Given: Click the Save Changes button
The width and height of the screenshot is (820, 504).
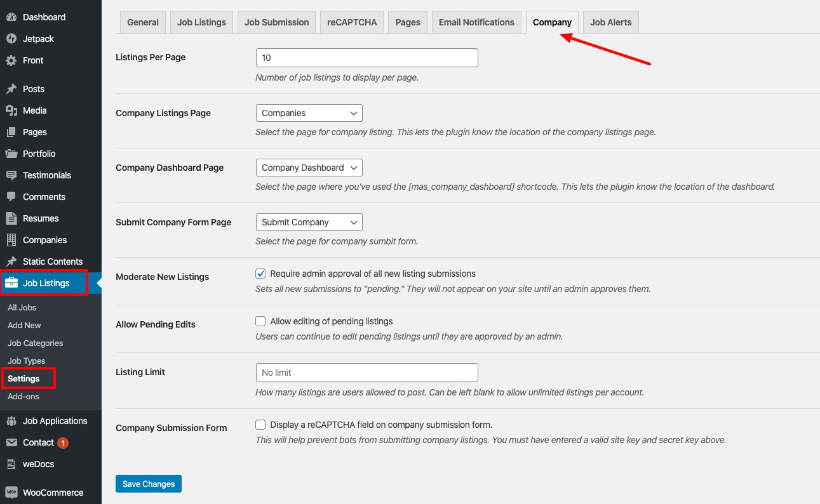Looking at the screenshot, I should (149, 484).
